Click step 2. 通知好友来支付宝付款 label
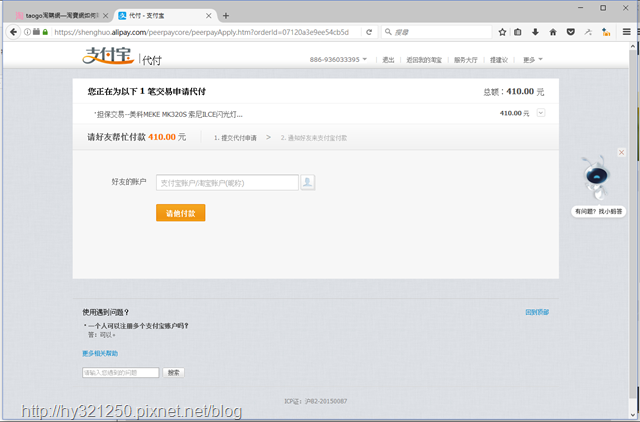This screenshot has height=422, width=640. (x=314, y=138)
